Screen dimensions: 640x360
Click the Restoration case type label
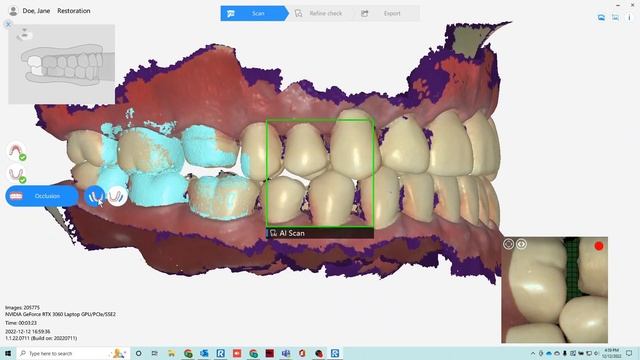[x=74, y=11]
